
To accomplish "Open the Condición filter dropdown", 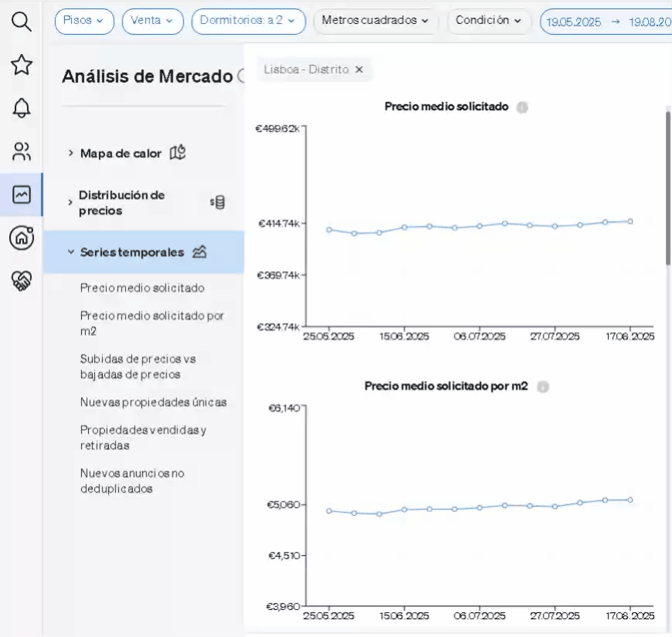I will coord(489,22).
